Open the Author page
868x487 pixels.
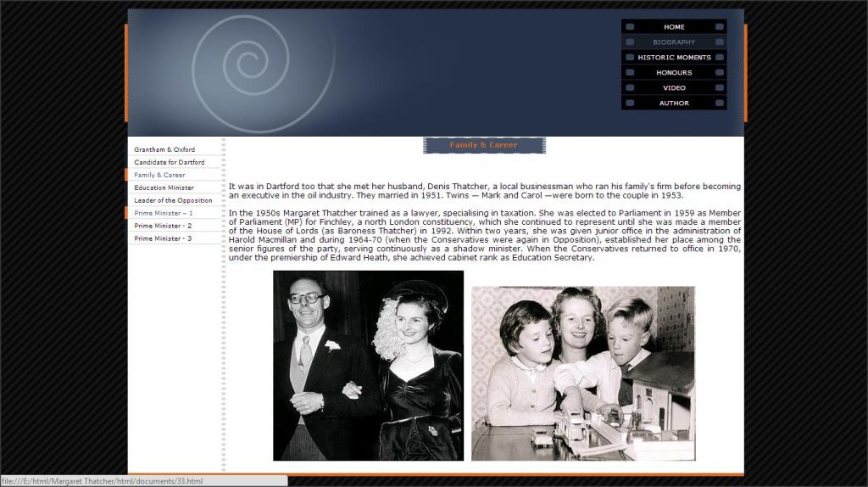pos(674,104)
